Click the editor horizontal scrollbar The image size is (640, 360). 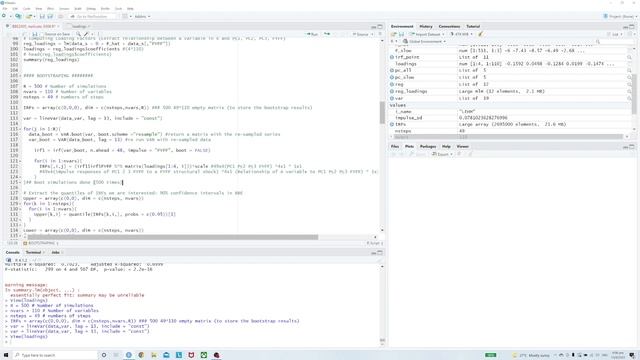[x=173, y=237]
